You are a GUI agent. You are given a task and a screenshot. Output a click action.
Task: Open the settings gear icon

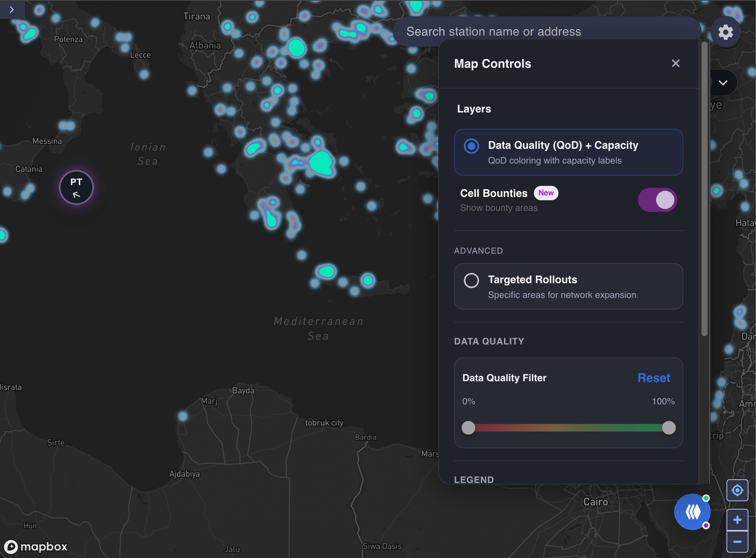[x=725, y=32]
